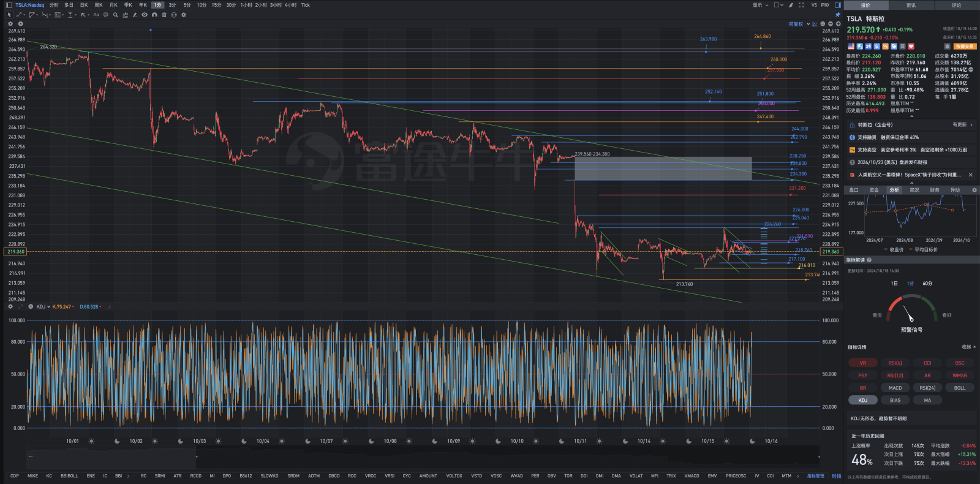Open the 资金 sub-tab
The height and width of the screenshot is (484, 980).
874,190
